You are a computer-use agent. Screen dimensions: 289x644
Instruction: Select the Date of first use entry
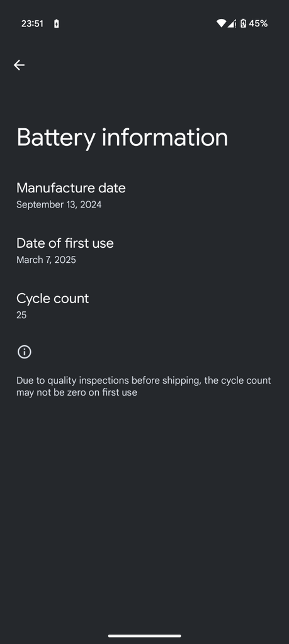(x=144, y=250)
